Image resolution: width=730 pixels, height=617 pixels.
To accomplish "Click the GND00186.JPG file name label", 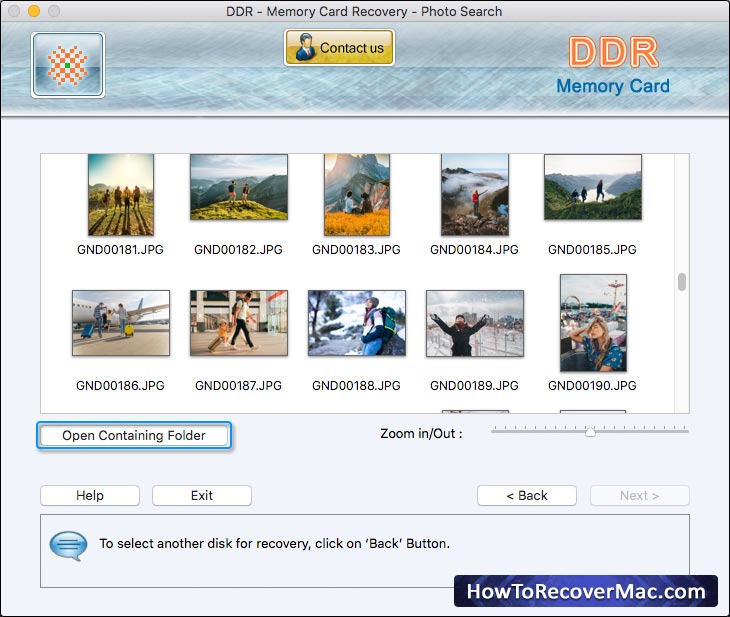I will [x=121, y=386].
